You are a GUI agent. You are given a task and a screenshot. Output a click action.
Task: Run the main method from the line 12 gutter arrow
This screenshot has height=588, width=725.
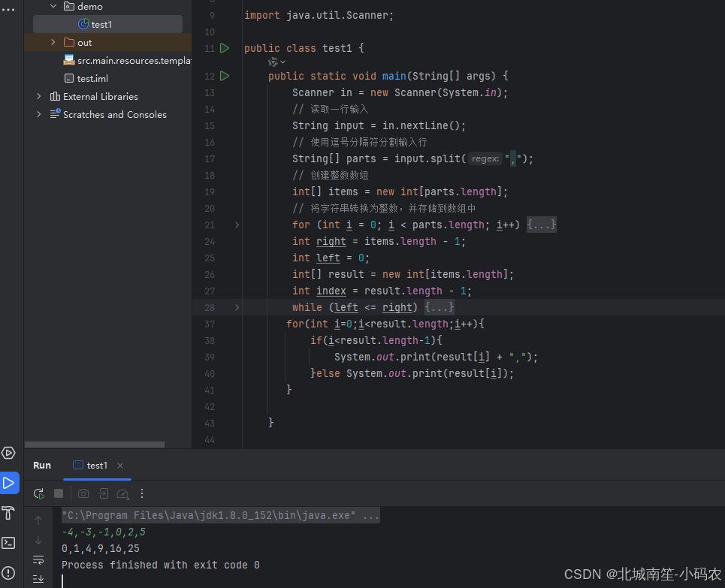coord(225,76)
